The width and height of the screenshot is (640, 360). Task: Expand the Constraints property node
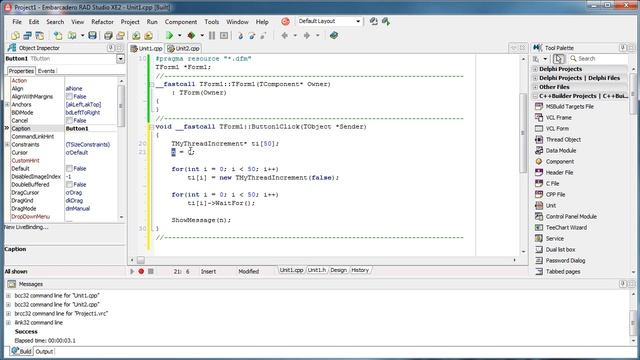7,144
